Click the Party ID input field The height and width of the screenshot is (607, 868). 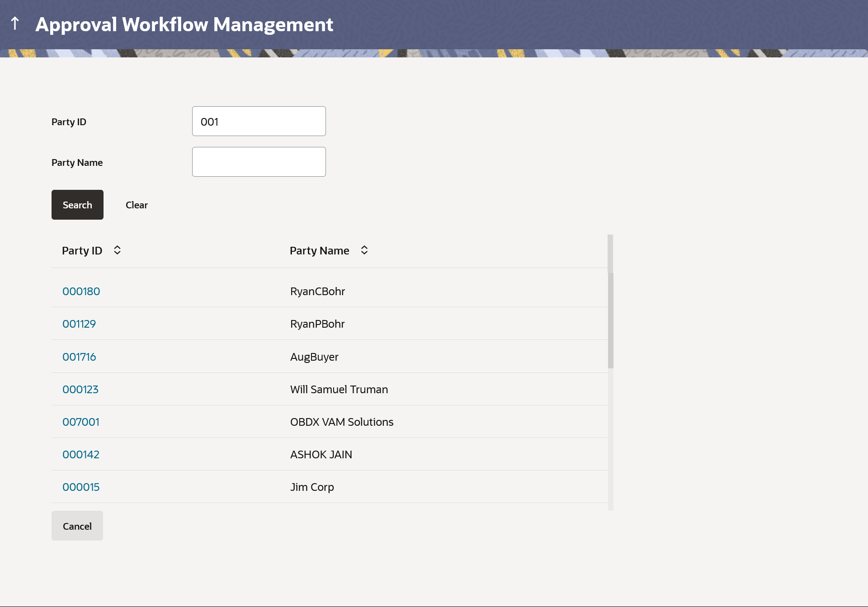(259, 122)
